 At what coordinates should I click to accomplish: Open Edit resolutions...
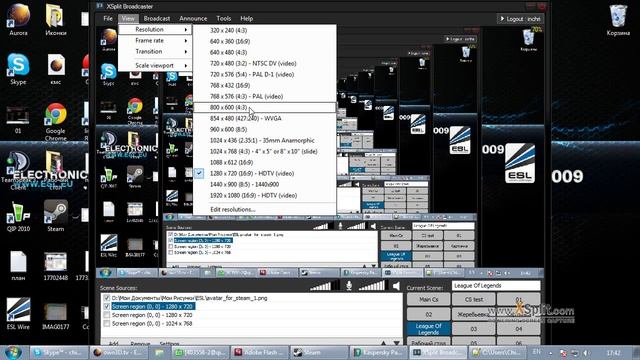click(264, 209)
